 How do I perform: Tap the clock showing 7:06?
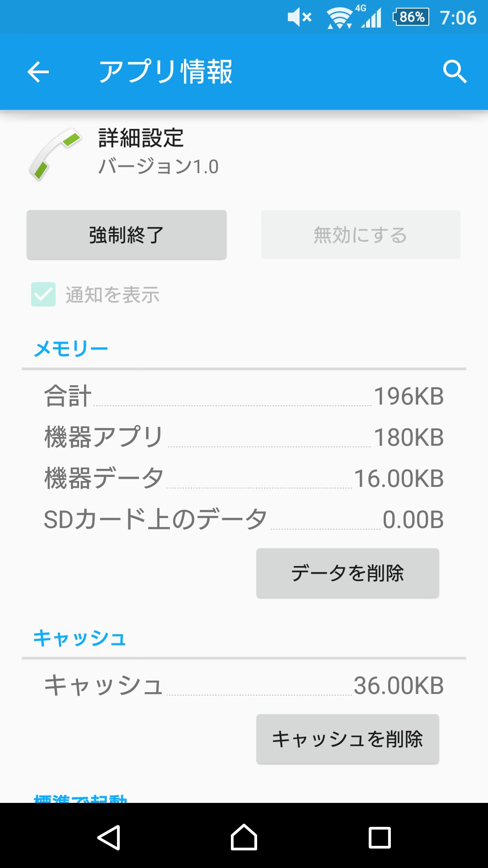(x=458, y=18)
